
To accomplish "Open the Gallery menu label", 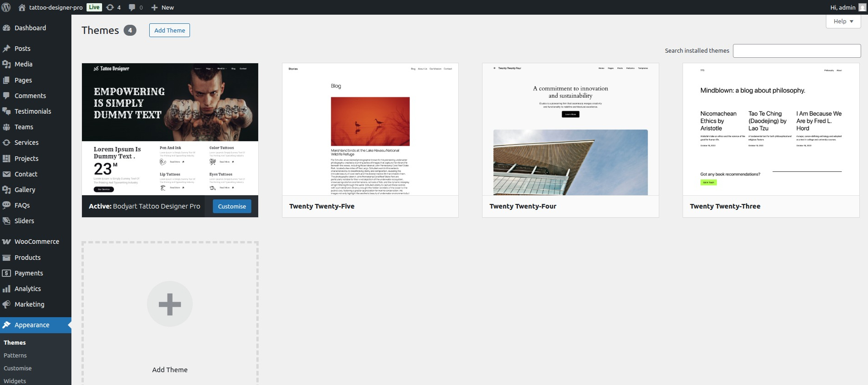I will pos(25,190).
